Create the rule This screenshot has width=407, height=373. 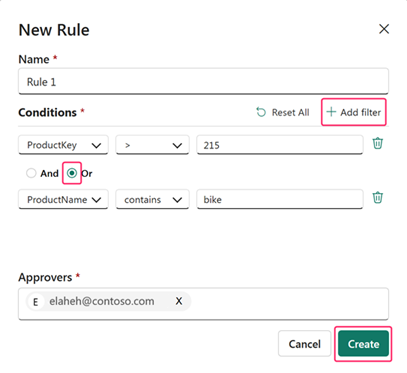tap(363, 344)
